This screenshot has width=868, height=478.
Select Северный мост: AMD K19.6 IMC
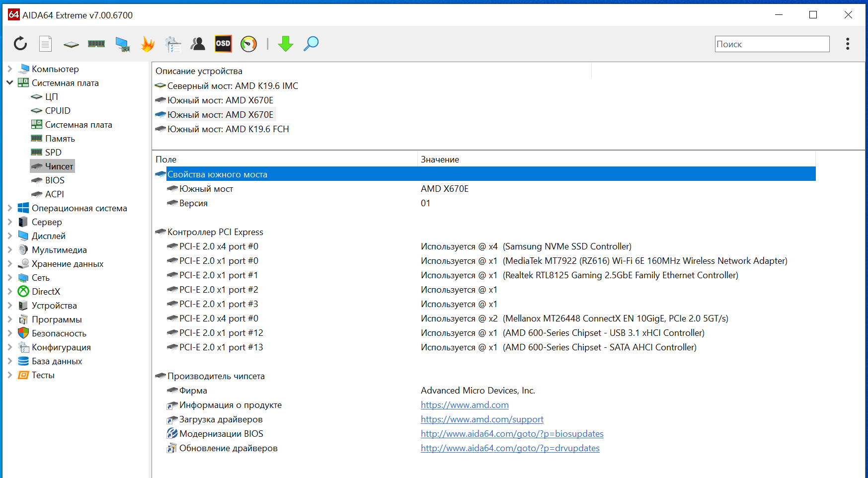233,85
